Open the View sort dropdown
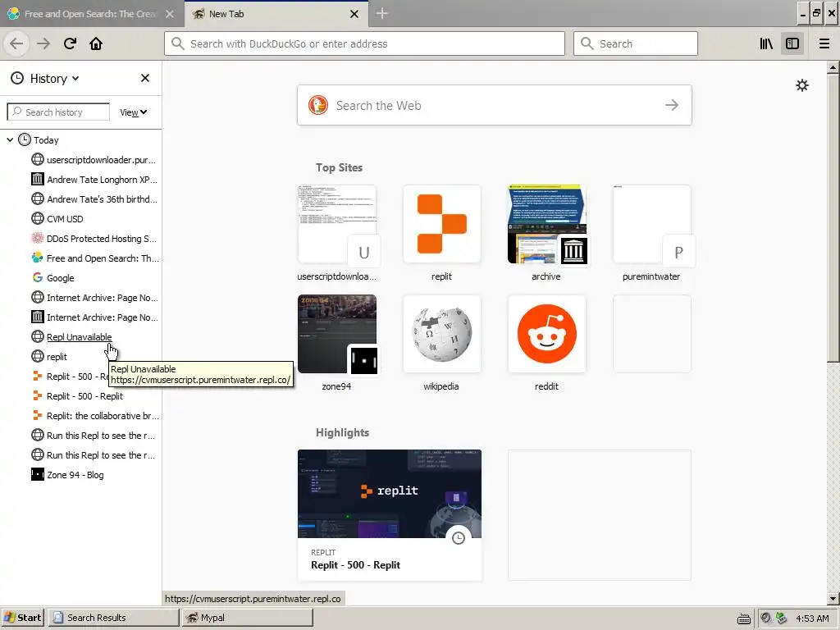Screen dimensions: 840x630 point(133,112)
